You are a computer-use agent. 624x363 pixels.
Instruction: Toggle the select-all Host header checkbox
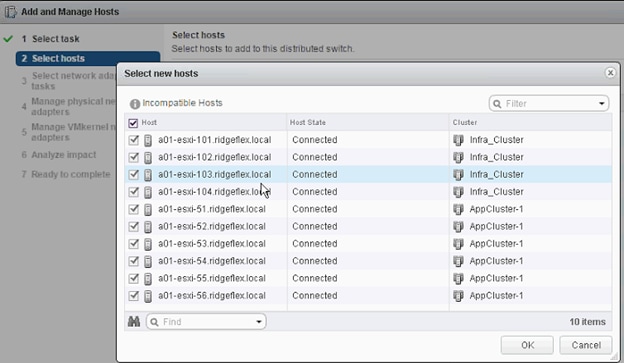click(x=133, y=123)
